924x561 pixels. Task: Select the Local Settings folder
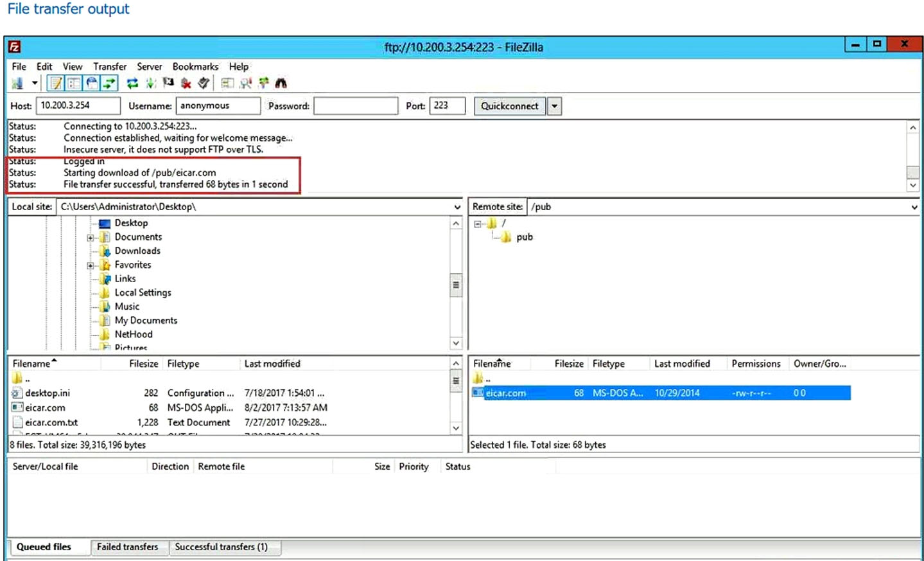click(143, 292)
